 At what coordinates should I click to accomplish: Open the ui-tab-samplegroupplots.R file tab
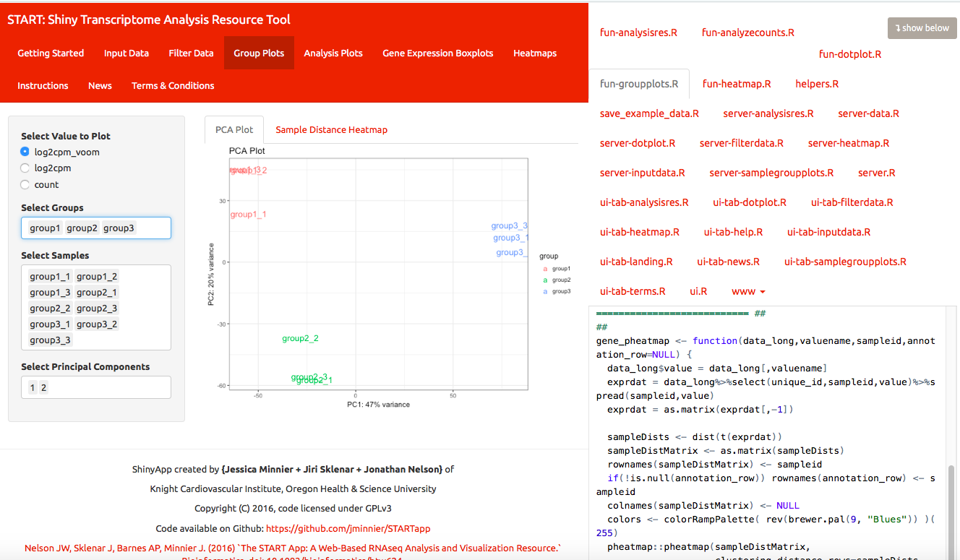(845, 262)
